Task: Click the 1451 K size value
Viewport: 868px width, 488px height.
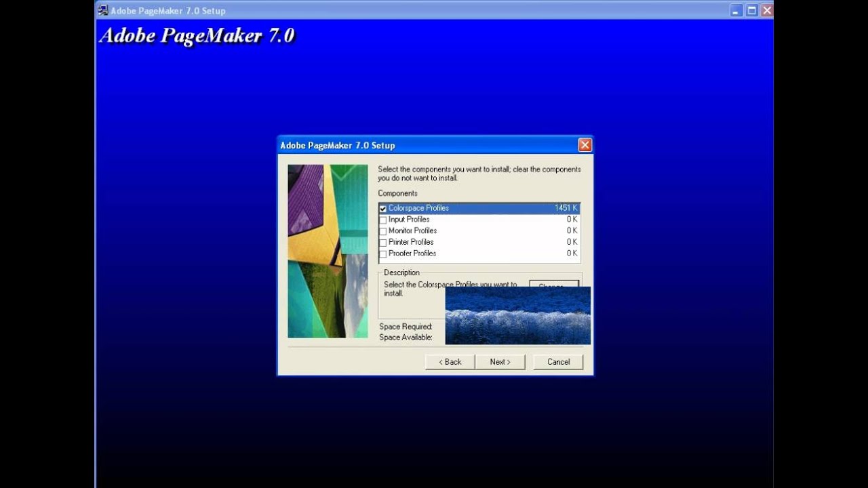Action: pos(566,208)
